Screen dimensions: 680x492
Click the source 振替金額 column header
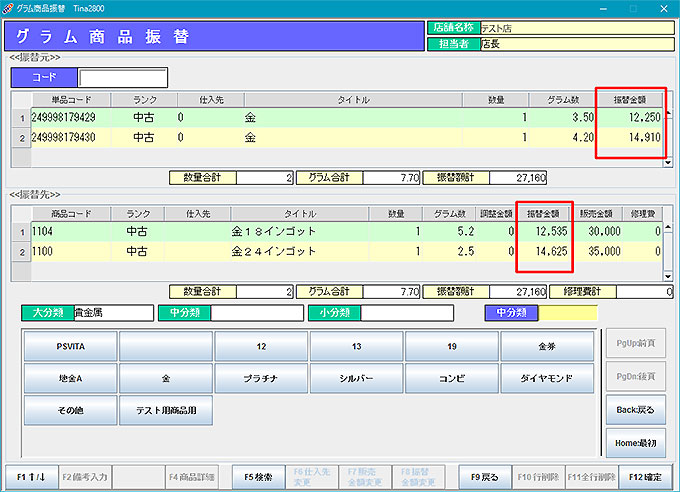tap(630, 100)
